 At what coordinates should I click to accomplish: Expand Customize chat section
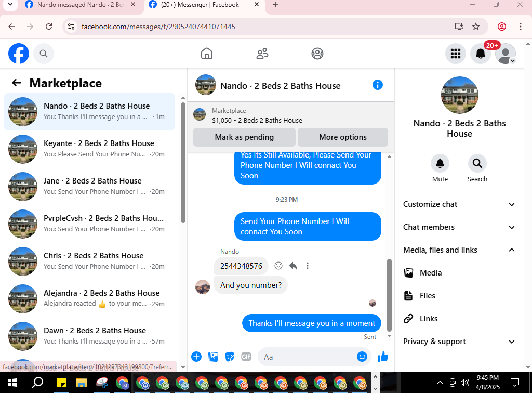[x=459, y=204]
